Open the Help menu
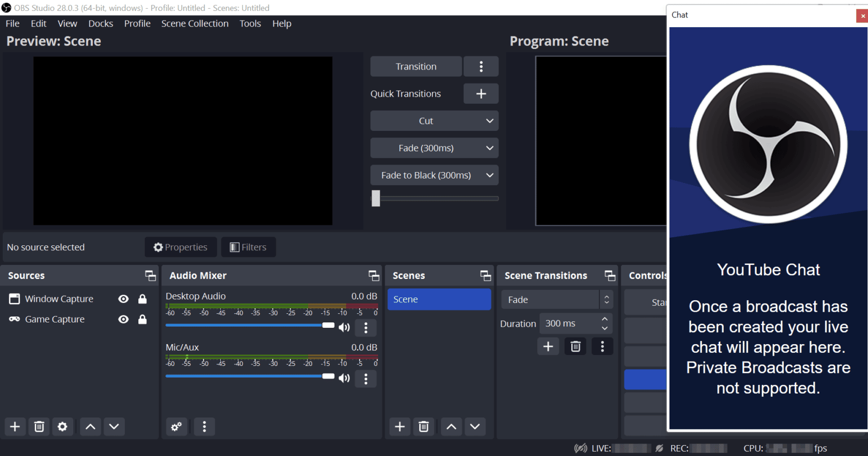 pyautogui.click(x=282, y=23)
